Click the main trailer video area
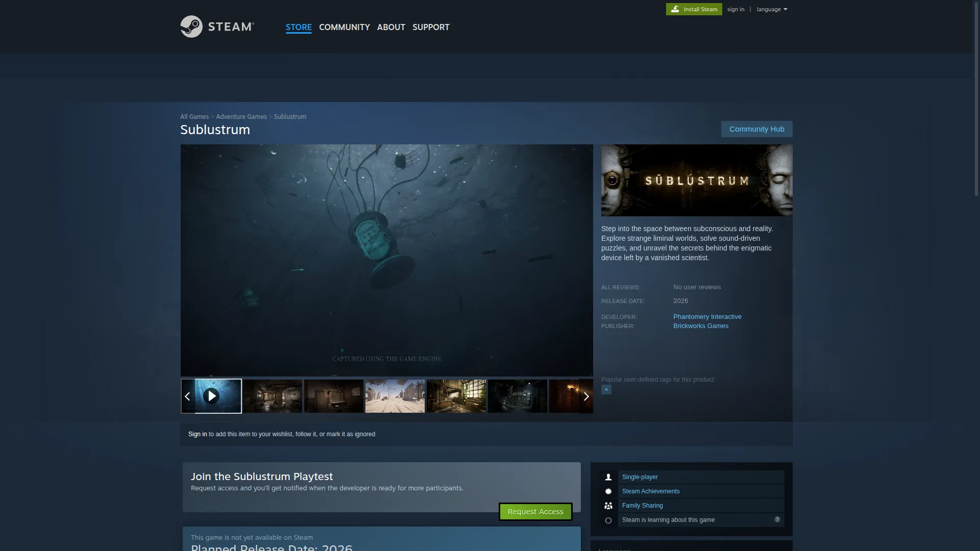The height and width of the screenshot is (551, 980). (387, 260)
